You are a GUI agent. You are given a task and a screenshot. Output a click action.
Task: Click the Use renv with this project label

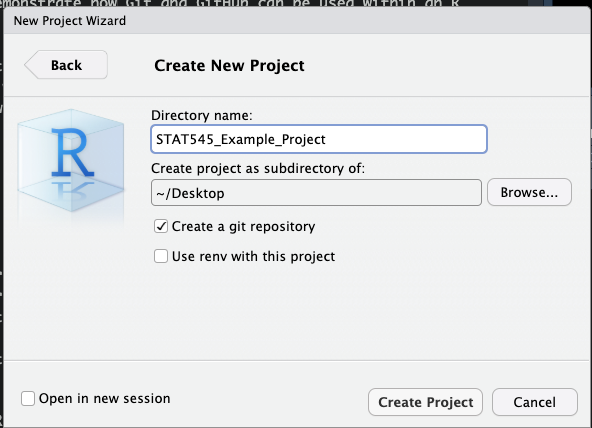coord(253,256)
